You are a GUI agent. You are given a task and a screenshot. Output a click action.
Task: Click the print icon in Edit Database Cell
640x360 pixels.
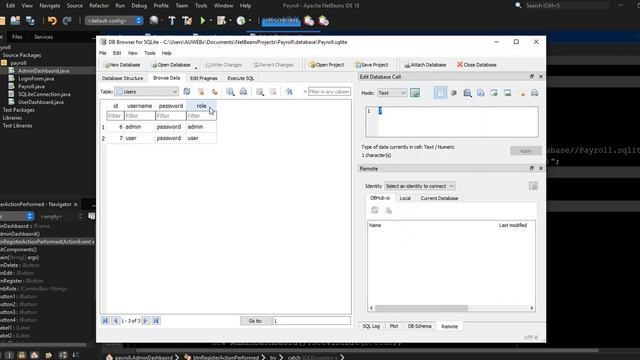[x=534, y=93]
